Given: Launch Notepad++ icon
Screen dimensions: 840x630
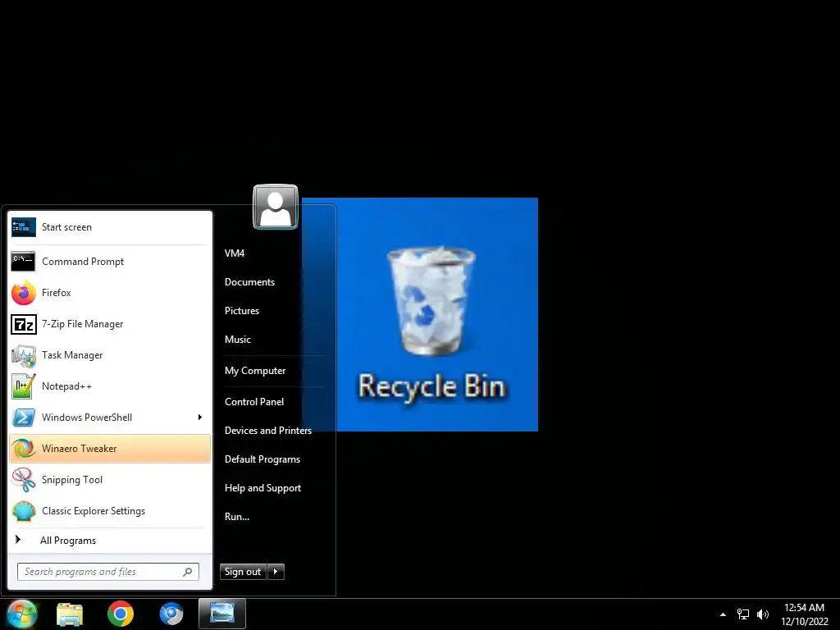Looking at the screenshot, I should click(x=24, y=386).
